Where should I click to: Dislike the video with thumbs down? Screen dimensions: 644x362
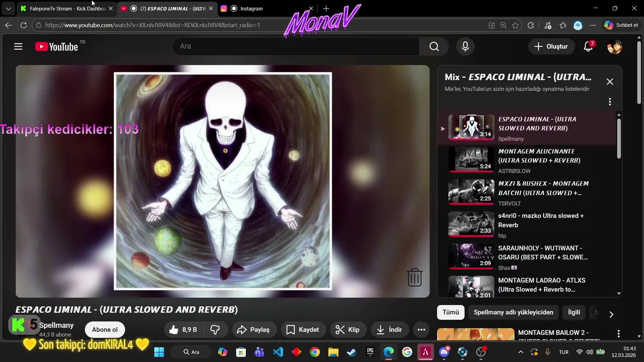click(215, 330)
